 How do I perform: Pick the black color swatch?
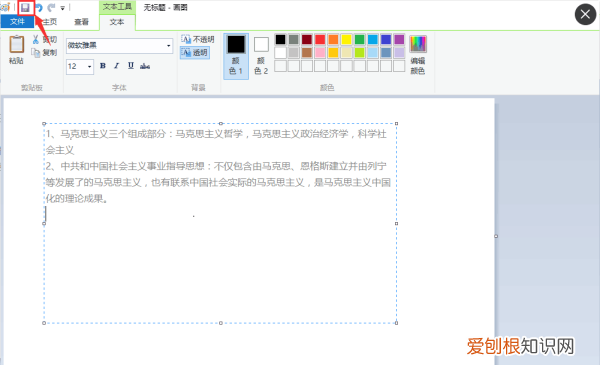coord(280,39)
